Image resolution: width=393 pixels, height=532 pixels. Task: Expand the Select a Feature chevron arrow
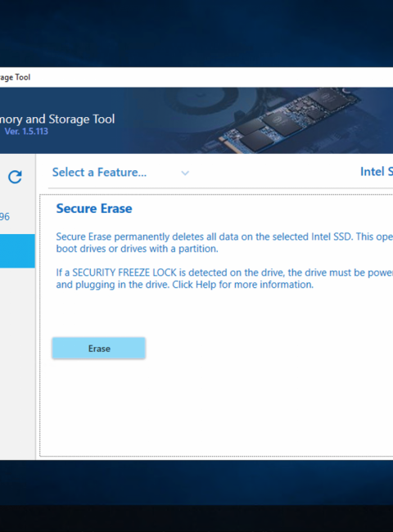185,173
